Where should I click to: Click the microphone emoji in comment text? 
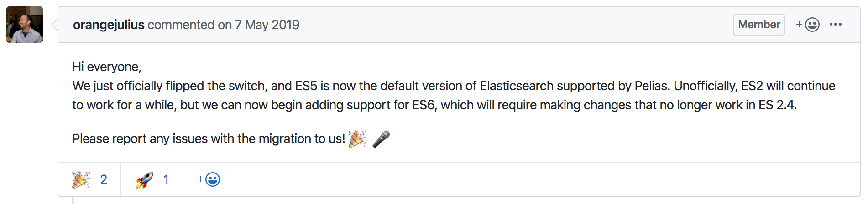tap(381, 138)
